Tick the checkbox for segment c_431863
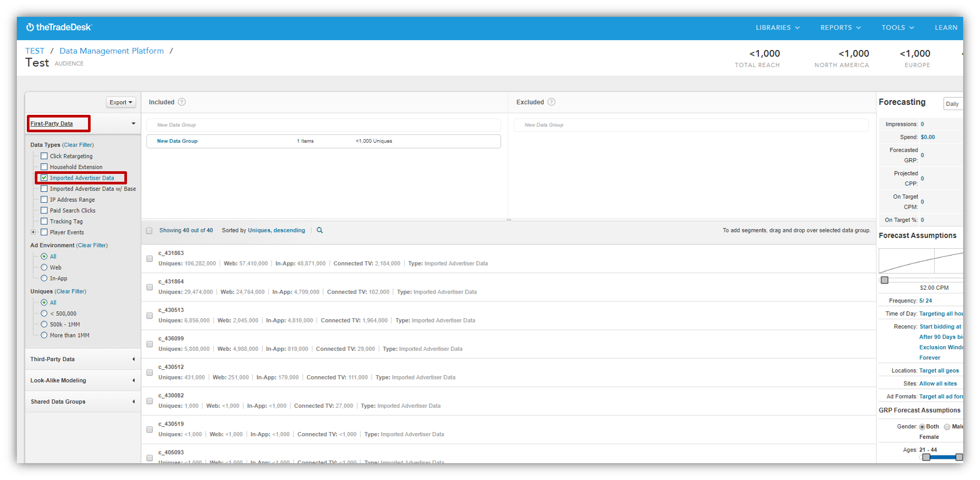This screenshot has height=480, width=980. click(x=150, y=259)
